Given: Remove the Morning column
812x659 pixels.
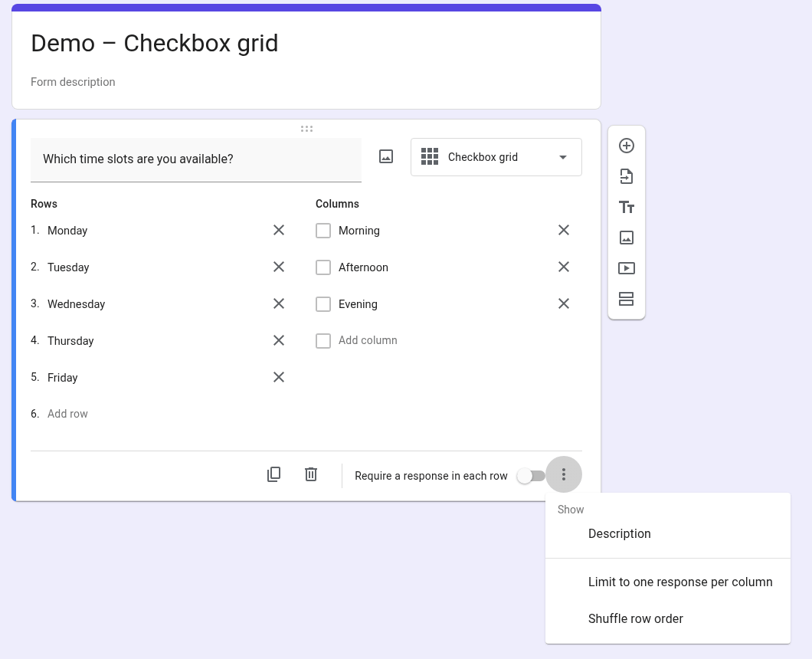Looking at the screenshot, I should tap(564, 230).
